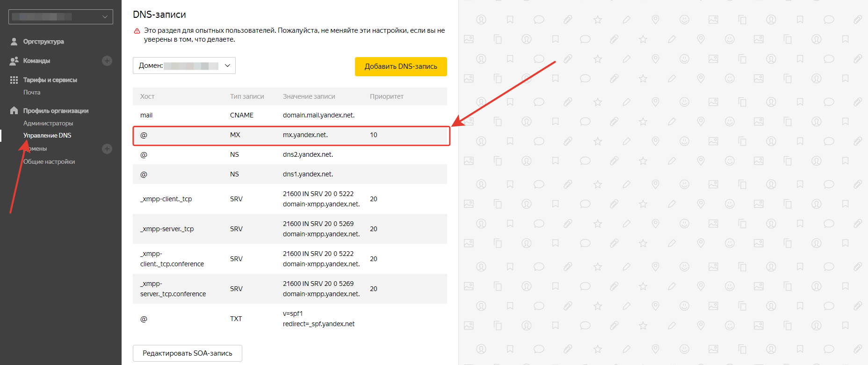Click the Домен dropdown chevron arrow
Screen dimensions: 868x365
click(227, 66)
